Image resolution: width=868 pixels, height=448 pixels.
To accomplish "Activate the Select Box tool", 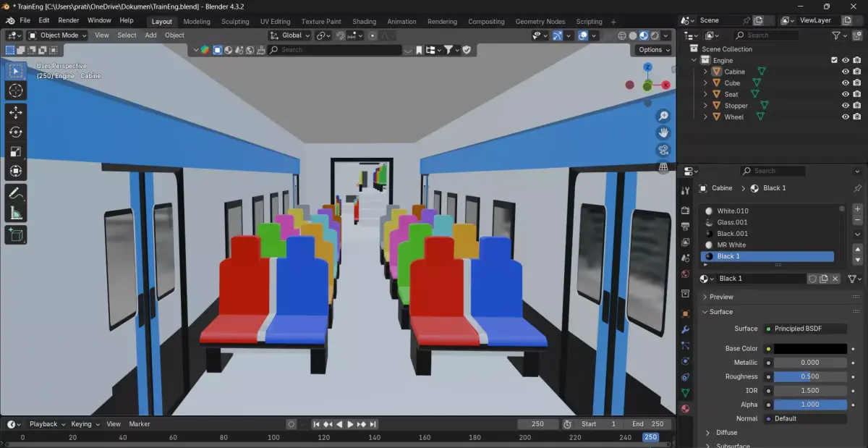I will click(x=16, y=71).
